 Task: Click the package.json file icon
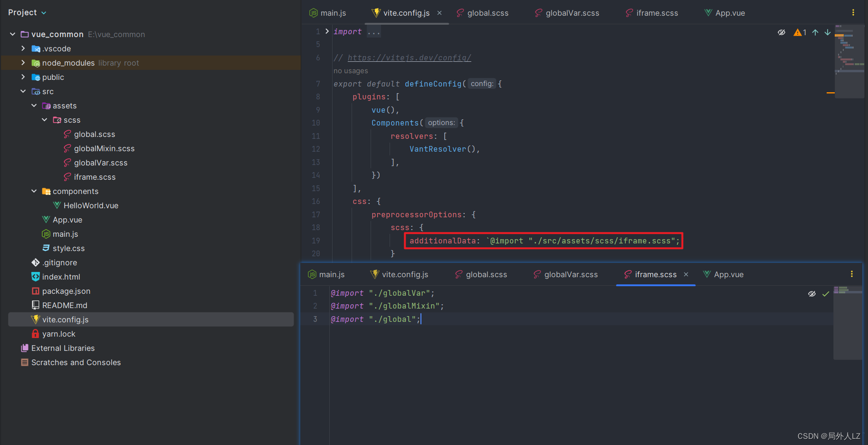36,291
